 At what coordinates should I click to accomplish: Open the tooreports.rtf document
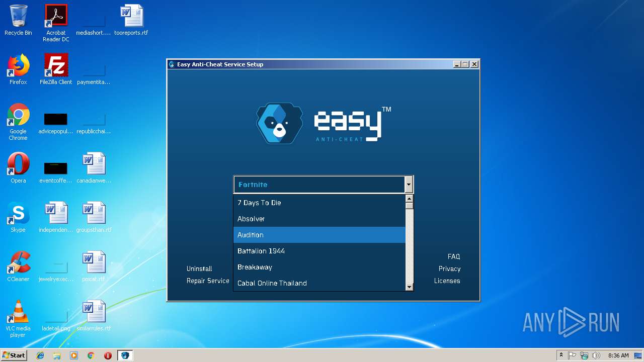[x=131, y=20]
